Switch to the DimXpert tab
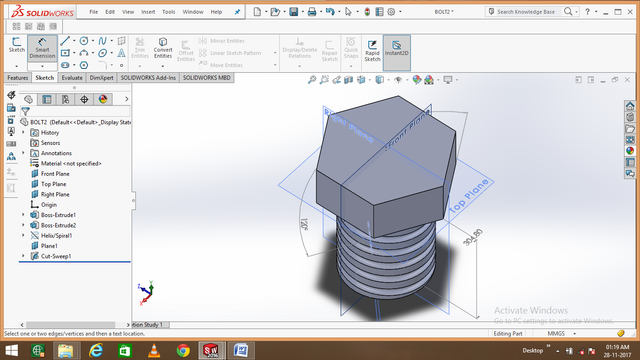The image size is (640, 360). [x=101, y=78]
